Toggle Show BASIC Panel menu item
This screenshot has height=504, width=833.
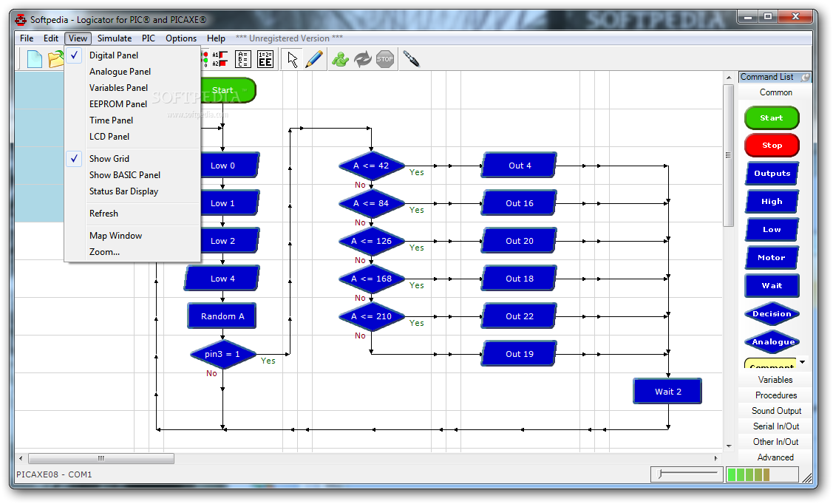tap(132, 175)
